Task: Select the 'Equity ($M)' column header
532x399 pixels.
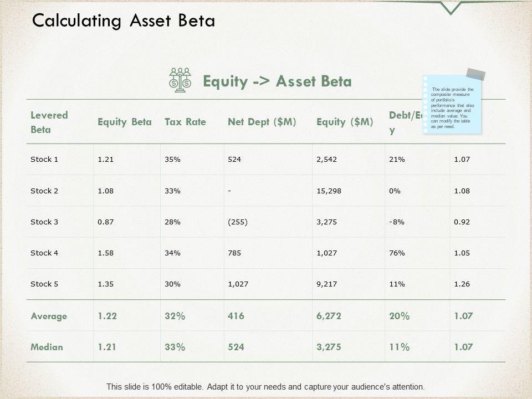Action: tap(344, 121)
